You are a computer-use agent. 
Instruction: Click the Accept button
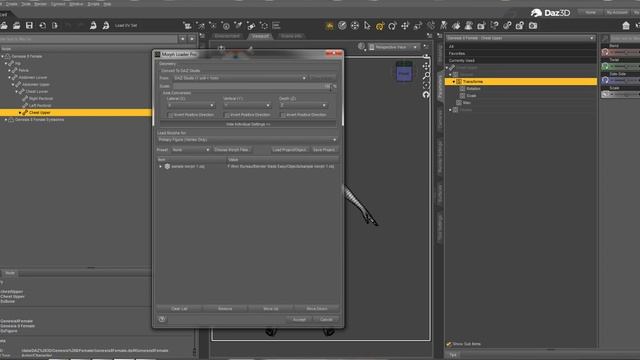tap(299, 320)
